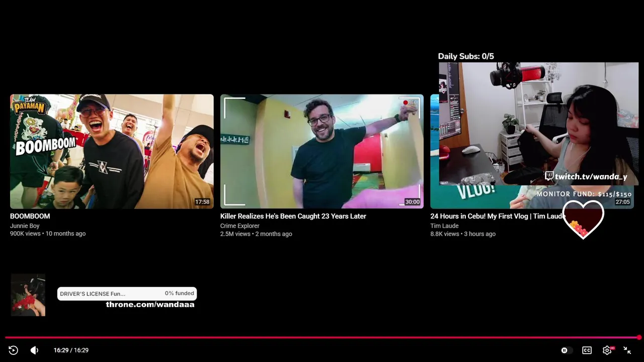
Task: Exit fullscreen mode
Action: point(627,350)
